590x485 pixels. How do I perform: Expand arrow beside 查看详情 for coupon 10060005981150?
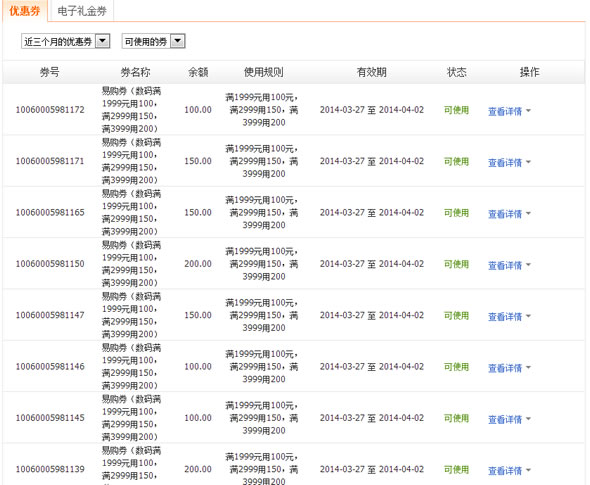(528, 265)
